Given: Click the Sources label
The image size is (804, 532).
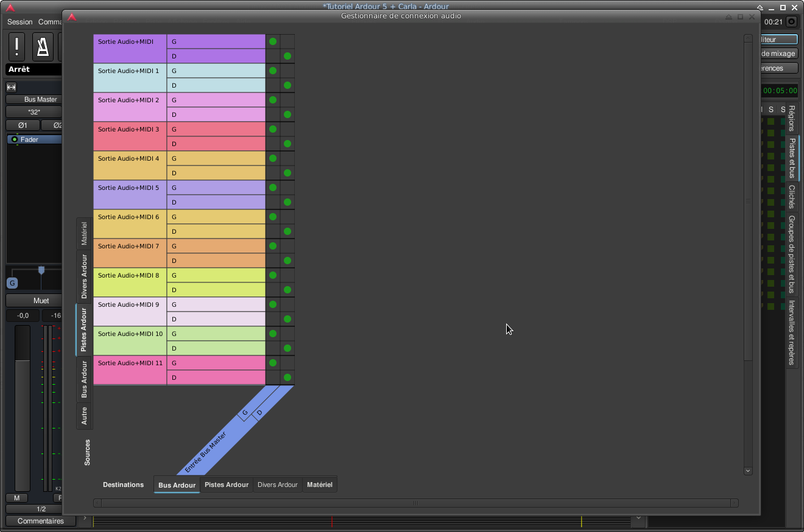Looking at the screenshot, I should coord(87,452).
